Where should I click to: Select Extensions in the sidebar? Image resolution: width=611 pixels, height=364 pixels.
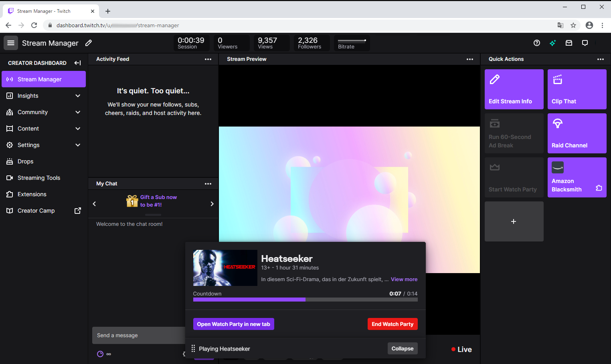32,194
